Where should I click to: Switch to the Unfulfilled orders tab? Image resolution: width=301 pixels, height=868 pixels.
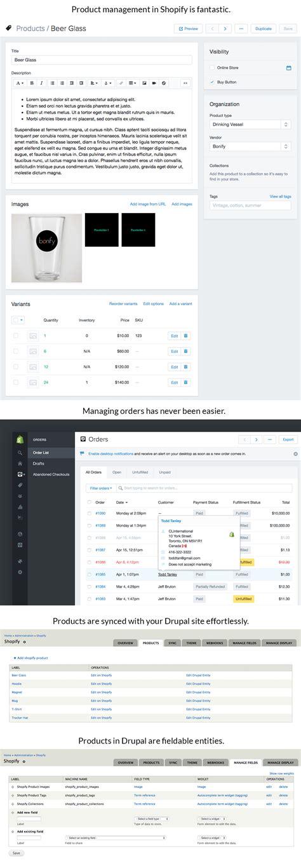(x=140, y=472)
